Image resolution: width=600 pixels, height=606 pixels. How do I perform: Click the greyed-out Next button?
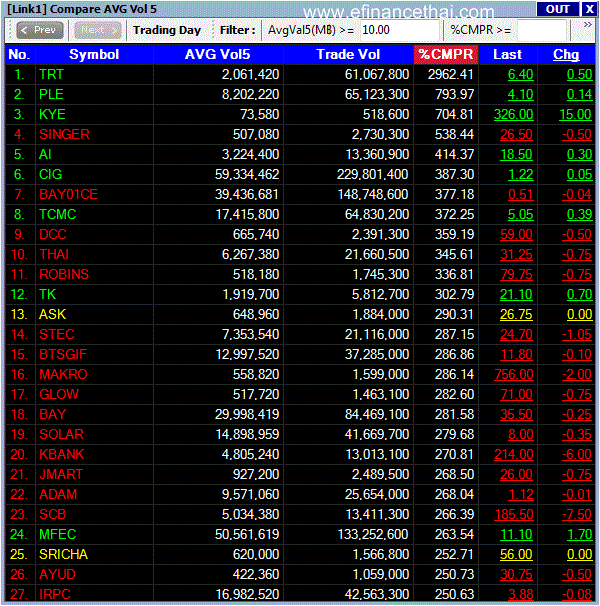97,30
